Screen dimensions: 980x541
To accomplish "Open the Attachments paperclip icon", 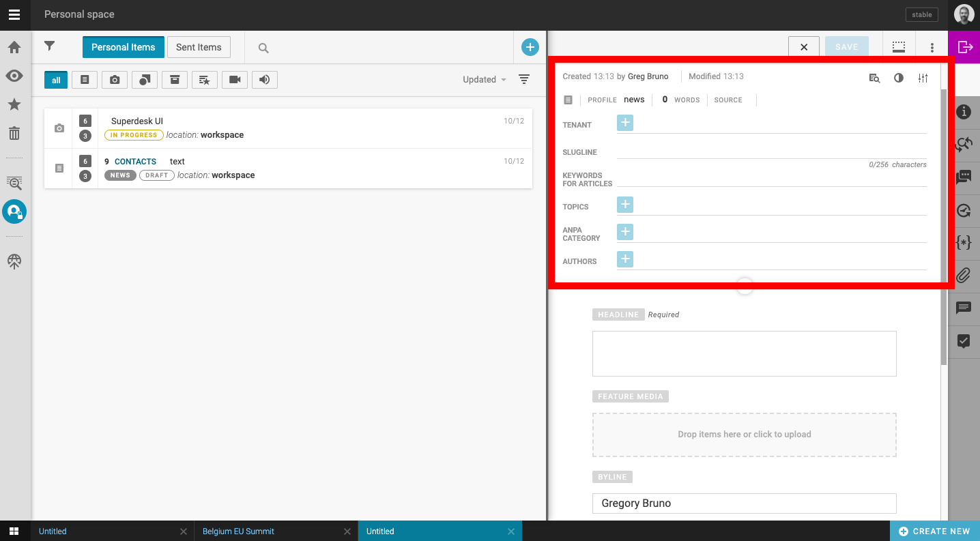I will tap(964, 276).
